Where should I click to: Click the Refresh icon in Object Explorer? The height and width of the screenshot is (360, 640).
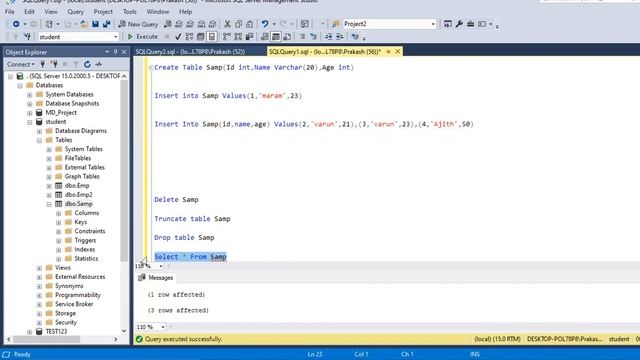click(87, 64)
